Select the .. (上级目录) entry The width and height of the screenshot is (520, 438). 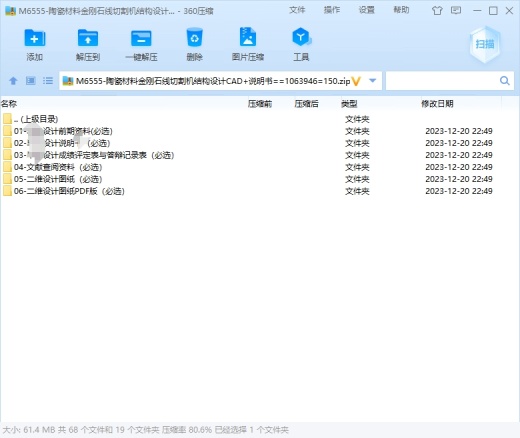pyautogui.click(x=36, y=119)
